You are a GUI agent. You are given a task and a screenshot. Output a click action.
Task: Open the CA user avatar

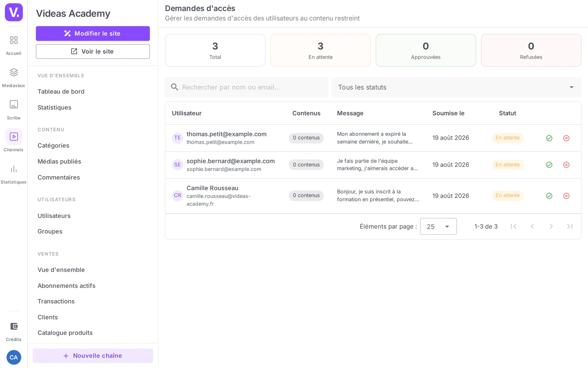(x=14, y=357)
